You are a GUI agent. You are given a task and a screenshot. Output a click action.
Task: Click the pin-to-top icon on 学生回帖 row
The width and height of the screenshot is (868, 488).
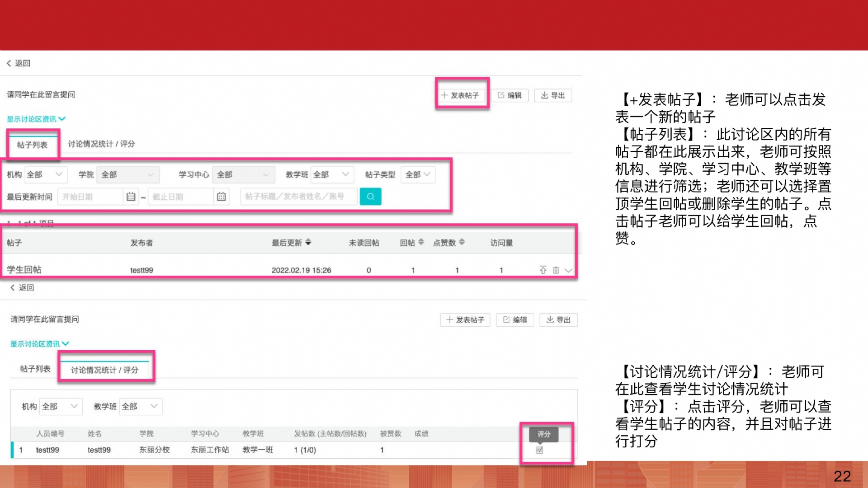[543, 270]
